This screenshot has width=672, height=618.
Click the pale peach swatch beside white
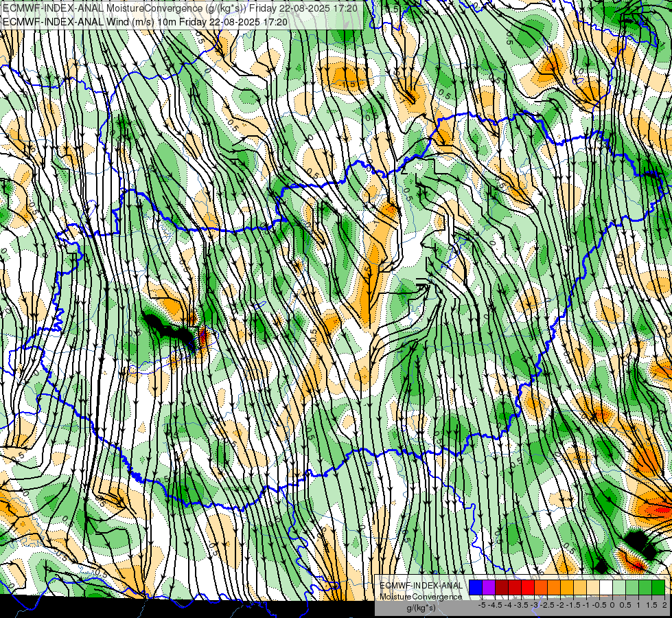coord(593,587)
